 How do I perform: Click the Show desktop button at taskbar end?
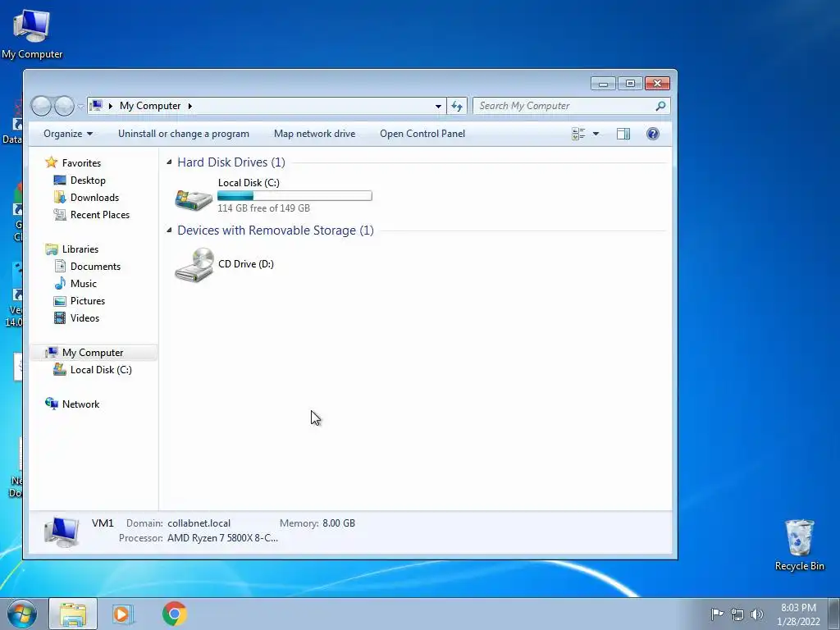coord(834,614)
